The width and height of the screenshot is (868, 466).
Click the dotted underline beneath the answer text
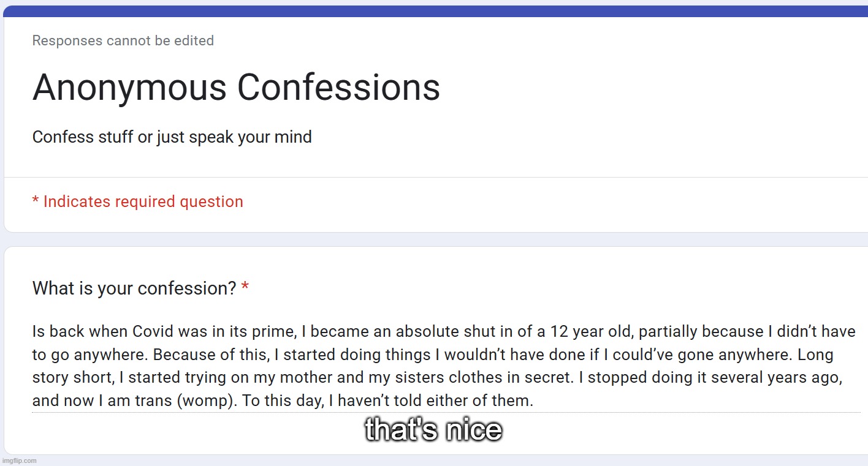pyautogui.click(x=446, y=413)
